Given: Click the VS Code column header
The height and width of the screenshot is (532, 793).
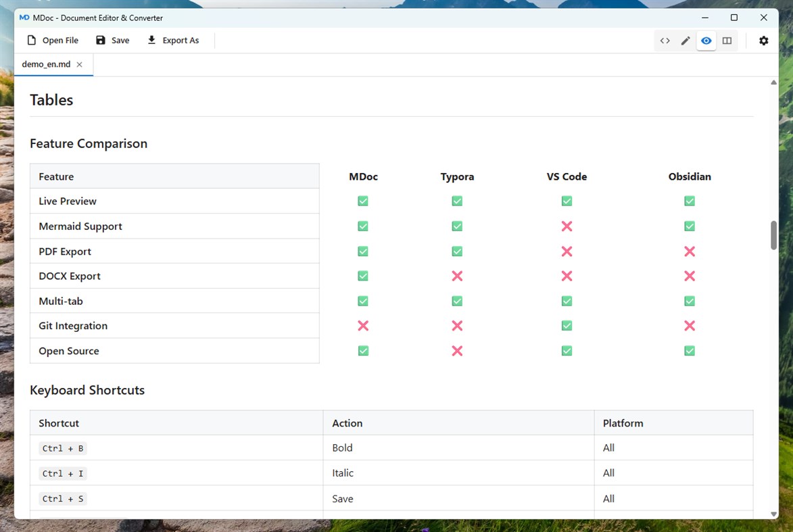Looking at the screenshot, I should point(567,176).
